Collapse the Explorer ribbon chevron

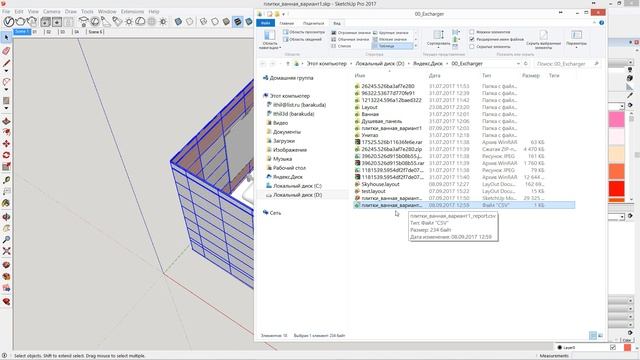(x=594, y=23)
